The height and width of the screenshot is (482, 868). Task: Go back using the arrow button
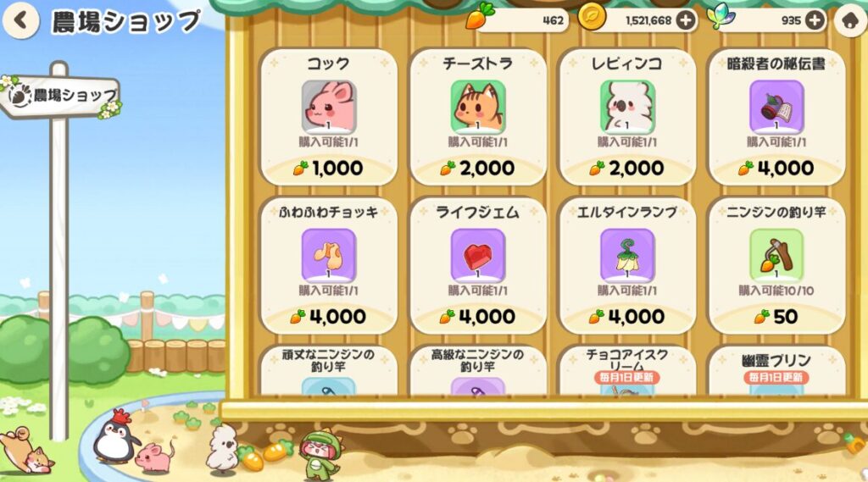coord(20,20)
